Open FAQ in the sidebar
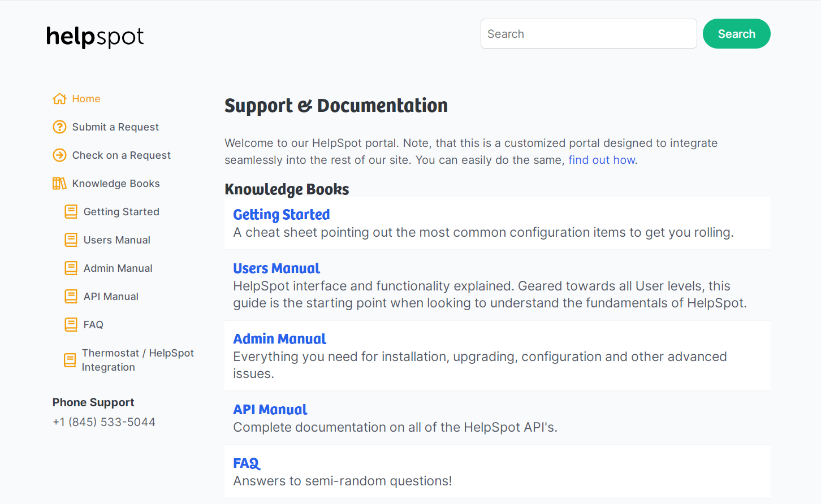Image resolution: width=821 pixels, height=504 pixels. click(x=93, y=325)
